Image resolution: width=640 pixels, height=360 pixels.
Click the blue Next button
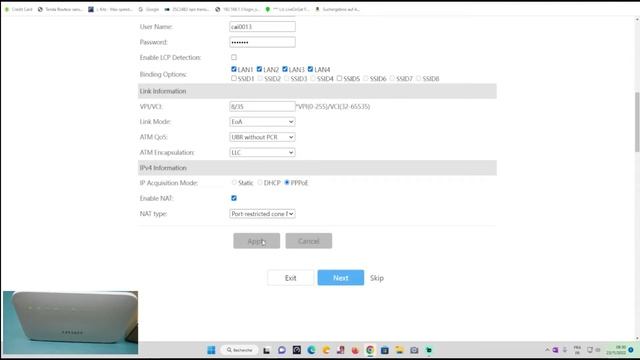point(340,278)
